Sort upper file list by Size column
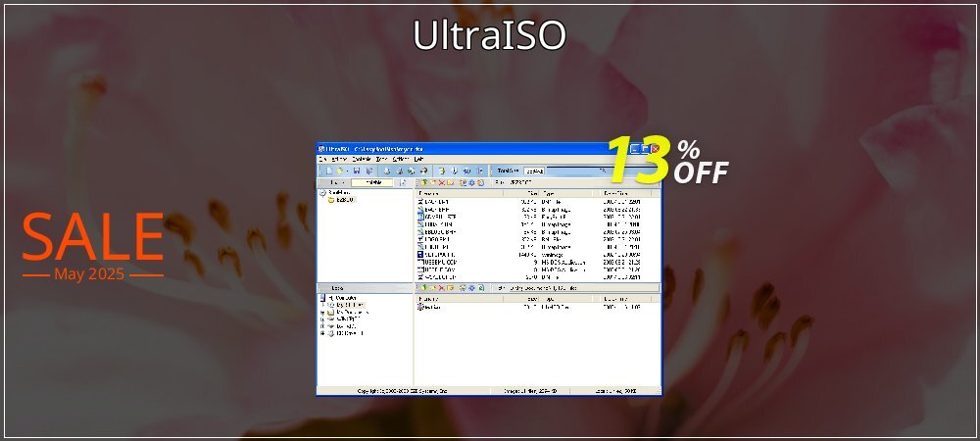This screenshot has width=980, height=441. coord(521,194)
